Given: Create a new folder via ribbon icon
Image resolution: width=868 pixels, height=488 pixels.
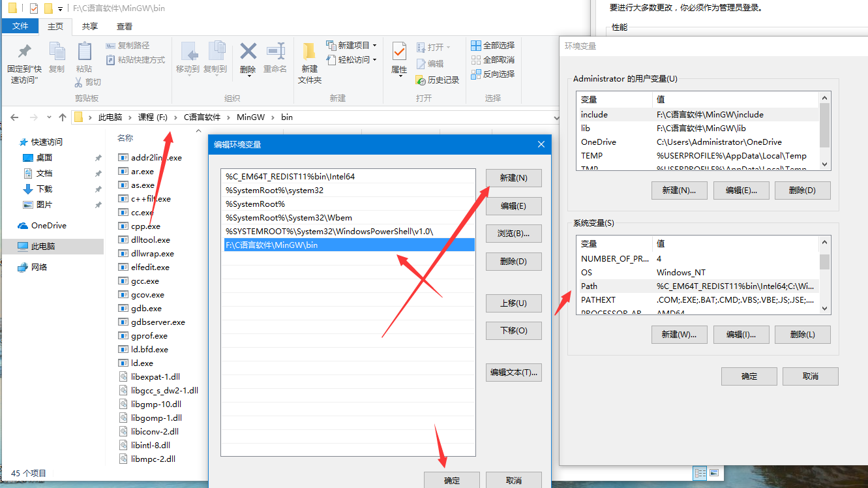Looking at the screenshot, I should click(x=310, y=52).
